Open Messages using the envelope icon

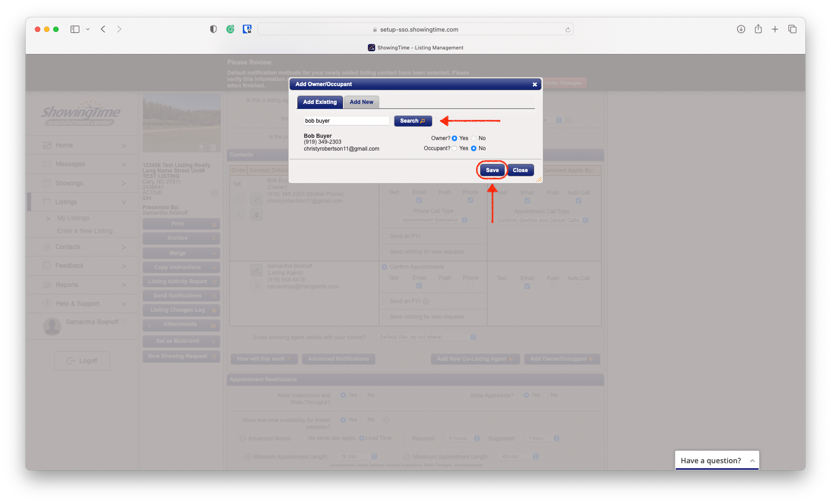pyautogui.click(x=47, y=164)
